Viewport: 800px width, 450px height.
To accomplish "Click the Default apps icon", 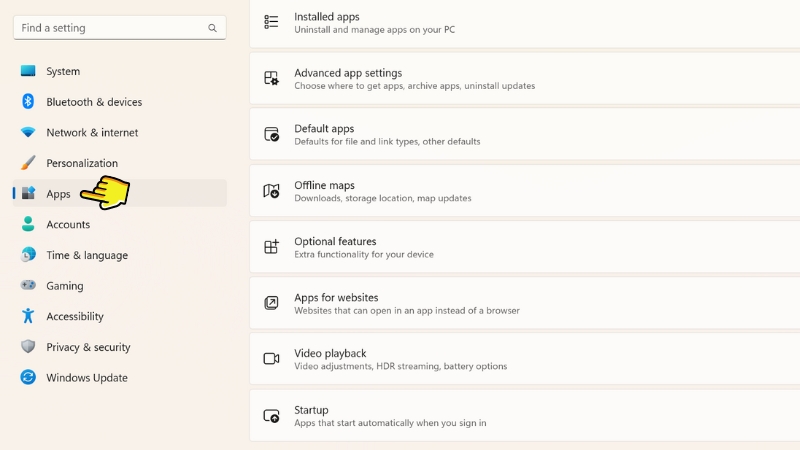I will coord(271,134).
